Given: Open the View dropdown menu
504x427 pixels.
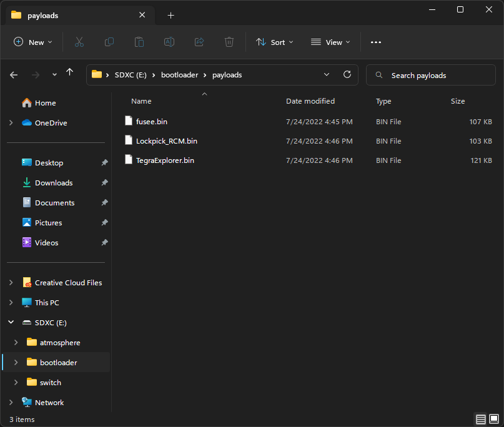Looking at the screenshot, I should [x=330, y=42].
